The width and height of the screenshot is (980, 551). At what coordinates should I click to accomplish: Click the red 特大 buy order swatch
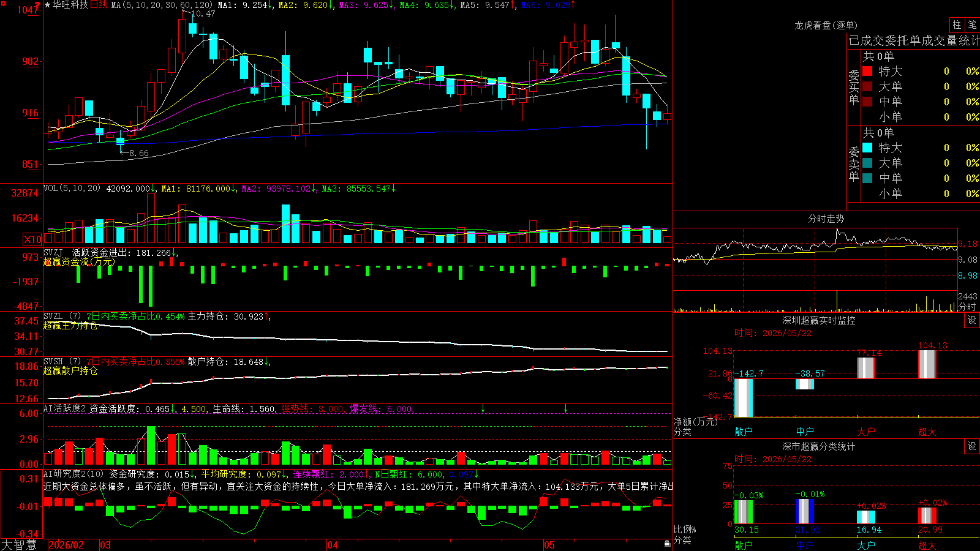(867, 71)
